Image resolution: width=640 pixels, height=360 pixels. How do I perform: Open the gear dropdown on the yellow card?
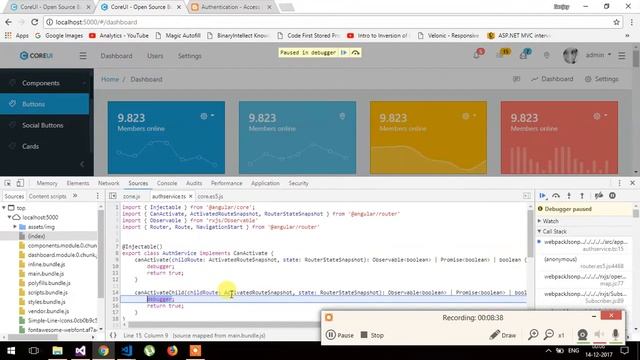pyautogui.click(x=469, y=116)
